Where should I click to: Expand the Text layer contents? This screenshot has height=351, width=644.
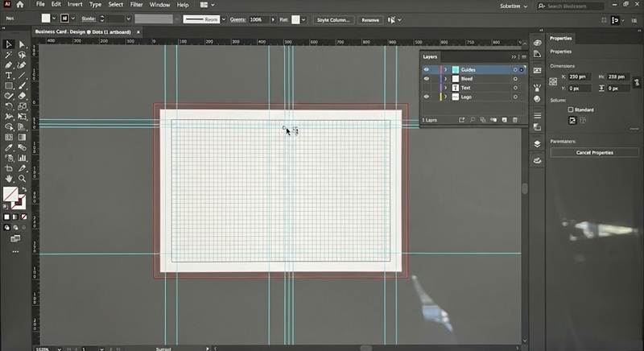(445, 88)
